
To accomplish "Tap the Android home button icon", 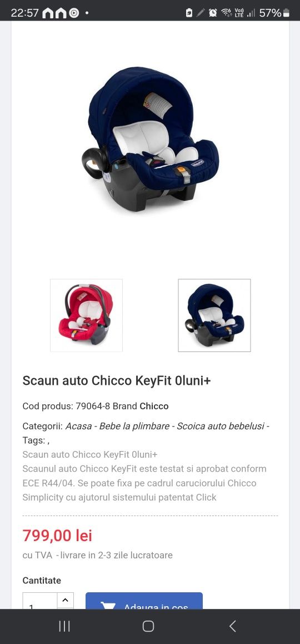I will tap(148, 626).
